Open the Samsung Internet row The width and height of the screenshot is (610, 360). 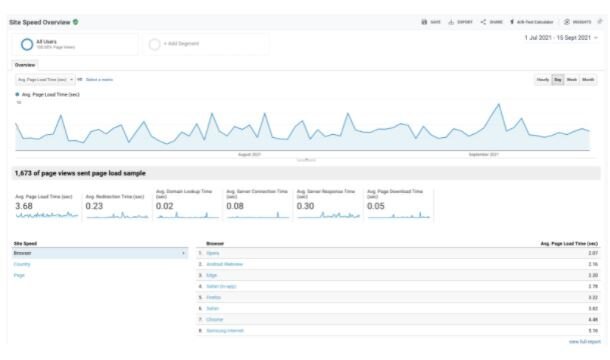pos(398,331)
